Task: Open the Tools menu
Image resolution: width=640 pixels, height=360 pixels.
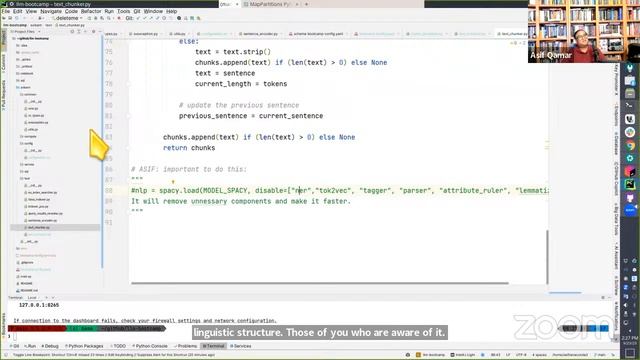Action: (x=124, y=11)
